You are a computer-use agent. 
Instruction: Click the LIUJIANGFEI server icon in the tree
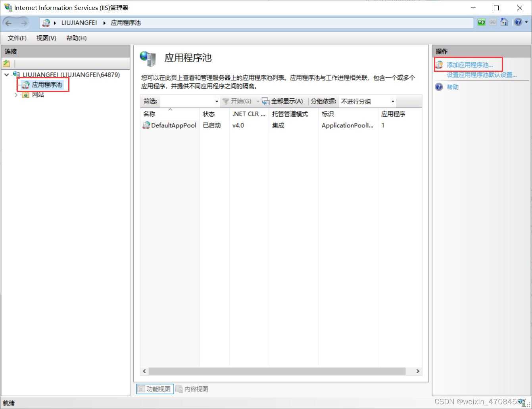[16, 74]
